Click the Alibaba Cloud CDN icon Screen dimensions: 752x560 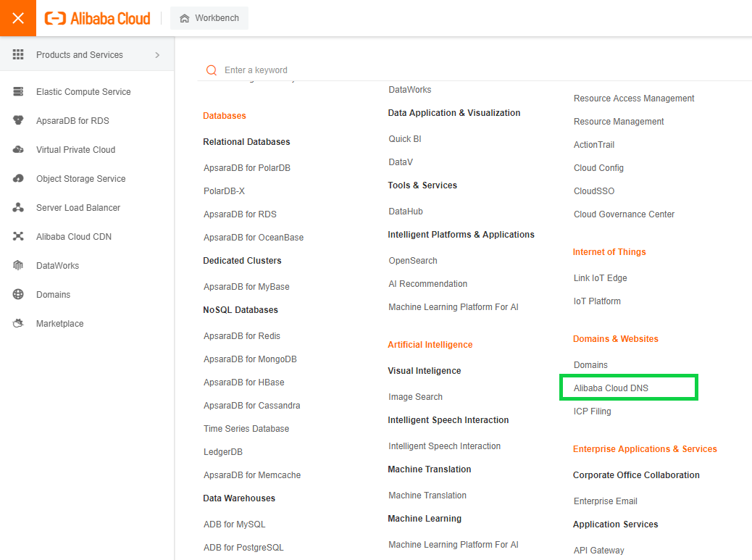click(19, 237)
